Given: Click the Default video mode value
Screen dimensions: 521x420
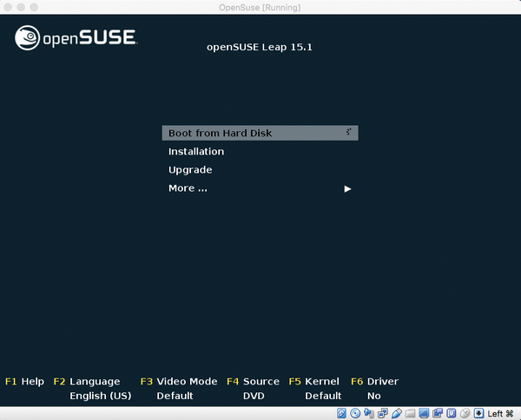Looking at the screenshot, I should (175, 396).
